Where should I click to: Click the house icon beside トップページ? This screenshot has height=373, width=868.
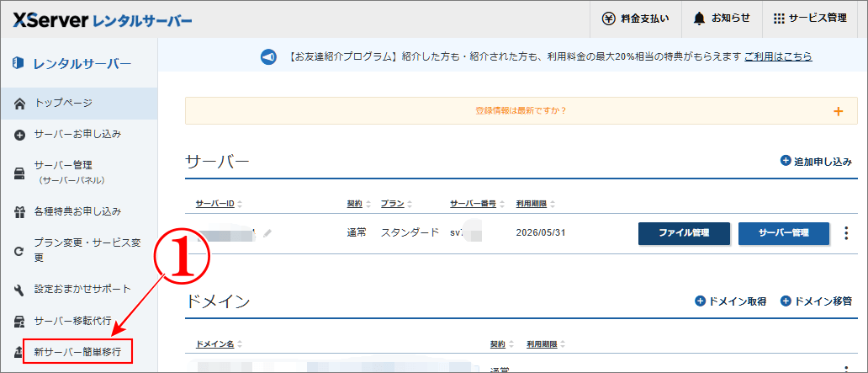point(19,104)
